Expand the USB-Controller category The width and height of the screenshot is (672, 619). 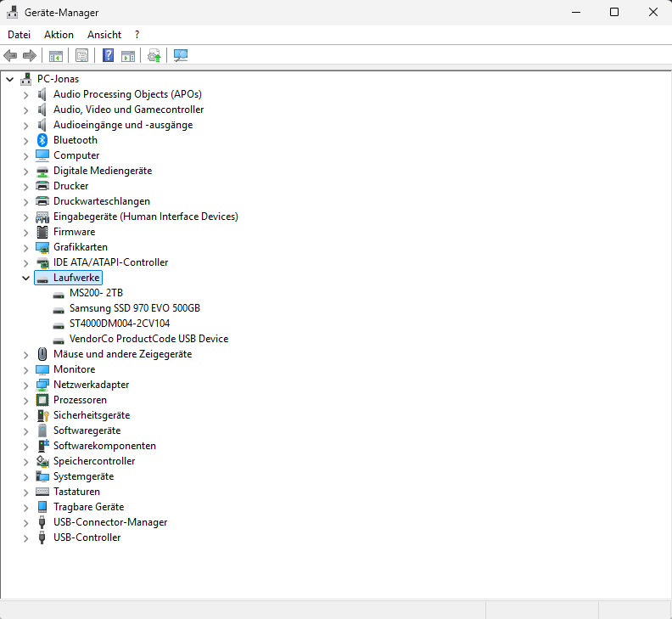(25, 538)
